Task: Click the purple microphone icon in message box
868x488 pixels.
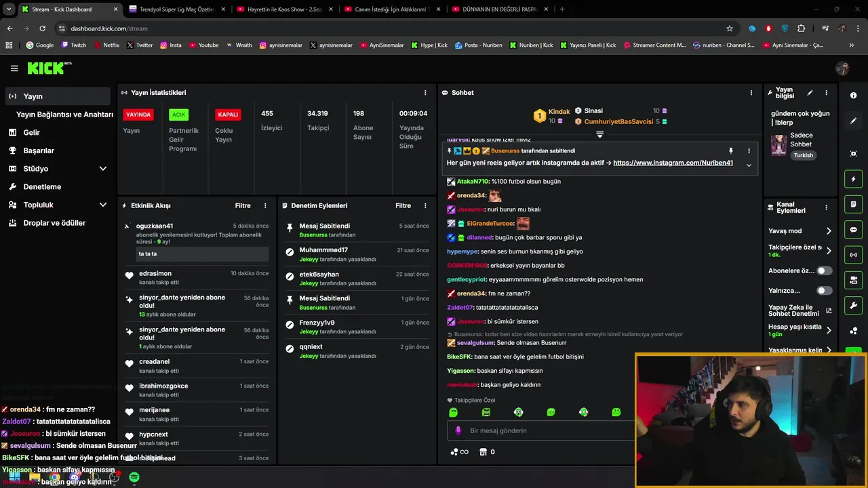Action: (x=458, y=430)
